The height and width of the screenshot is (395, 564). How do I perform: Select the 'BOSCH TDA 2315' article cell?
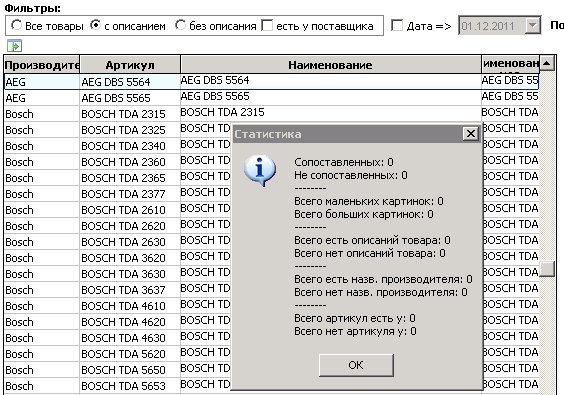(129, 114)
